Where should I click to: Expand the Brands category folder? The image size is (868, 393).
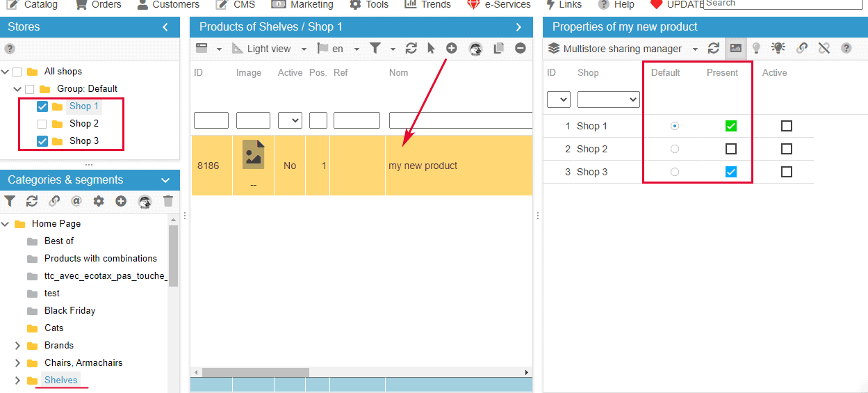(x=17, y=346)
